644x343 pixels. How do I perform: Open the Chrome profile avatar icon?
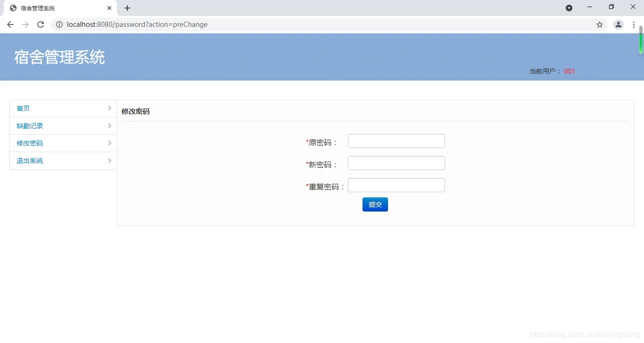click(x=619, y=24)
